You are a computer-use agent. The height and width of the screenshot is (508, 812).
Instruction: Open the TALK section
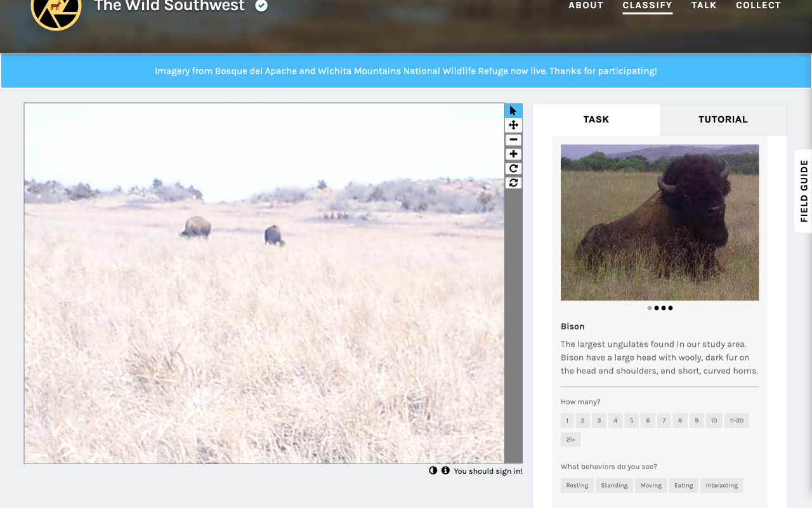pos(704,6)
